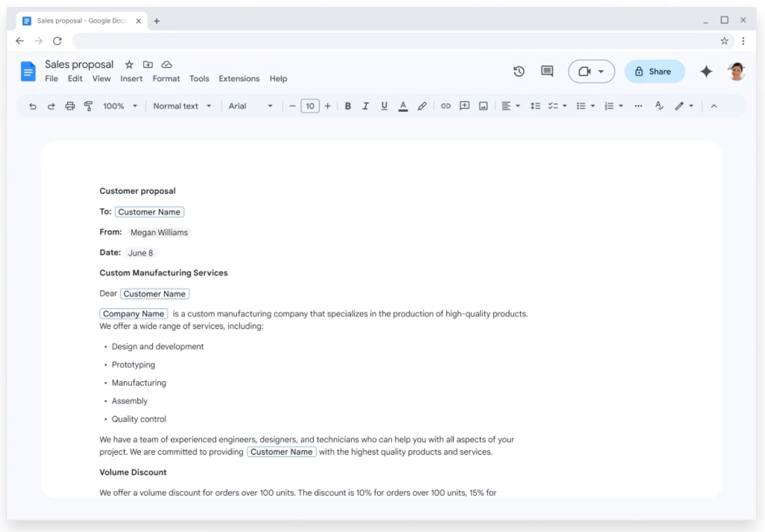Screen dimensions: 765x532
Task: Collapse the menus with up chevron
Action: tap(714, 106)
